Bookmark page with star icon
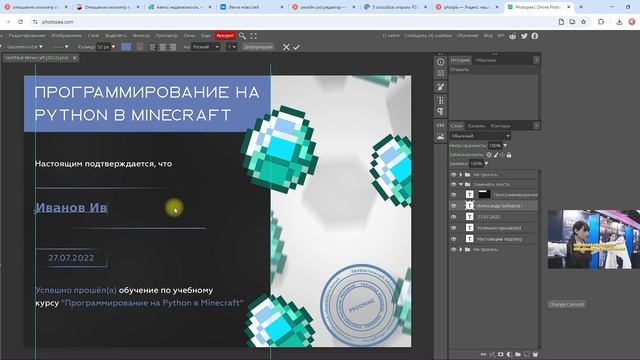 pyautogui.click(x=583, y=22)
